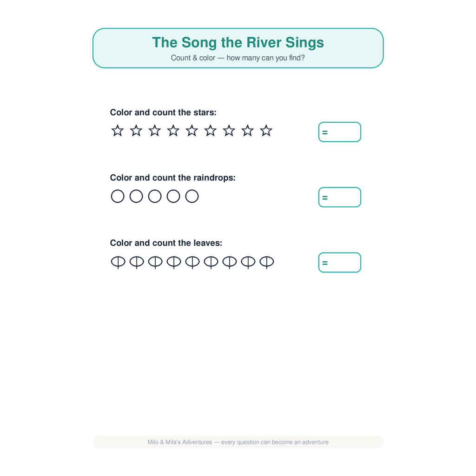Click the third raindrop circle
This screenshot has height=476, width=476.
tap(155, 196)
